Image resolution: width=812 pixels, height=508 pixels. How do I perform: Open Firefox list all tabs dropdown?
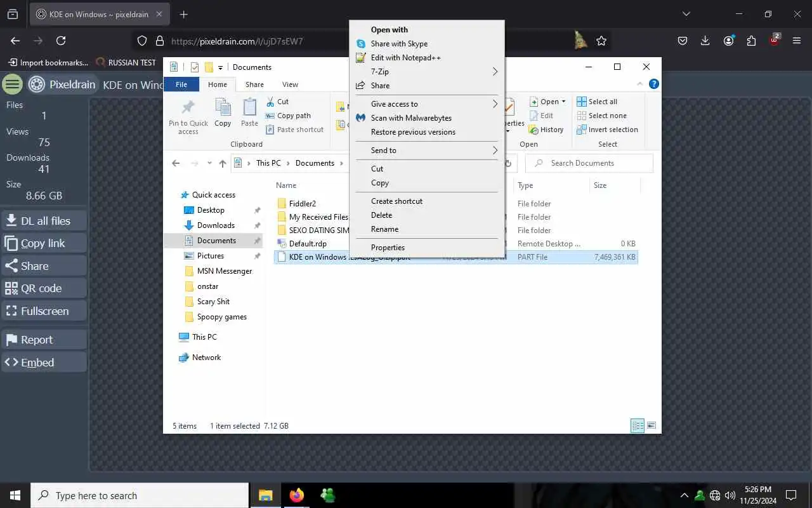pos(686,14)
